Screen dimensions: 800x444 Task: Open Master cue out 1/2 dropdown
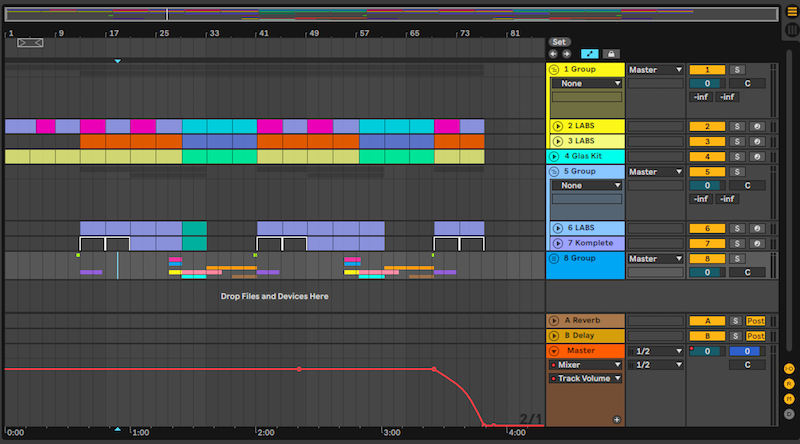[655, 351]
